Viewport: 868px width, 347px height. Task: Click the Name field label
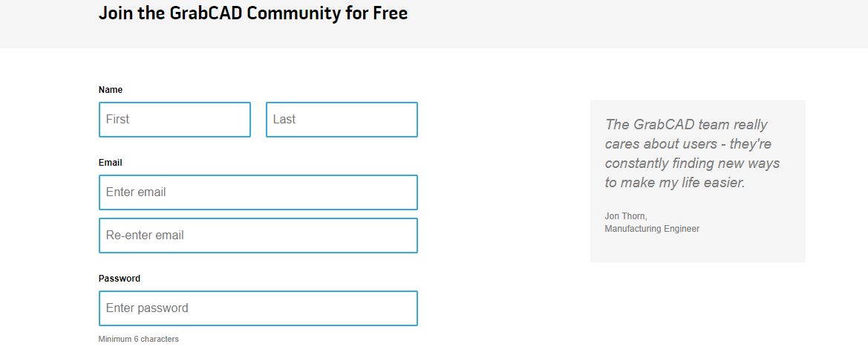pyautogui.click(x=111, y=90)
